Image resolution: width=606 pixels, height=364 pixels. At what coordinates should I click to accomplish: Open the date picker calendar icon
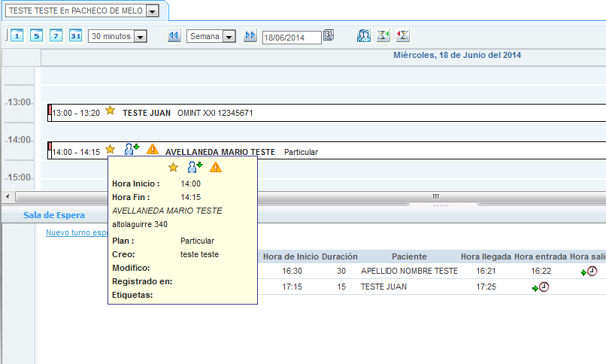pyautogui.click(x=329, y=35)
